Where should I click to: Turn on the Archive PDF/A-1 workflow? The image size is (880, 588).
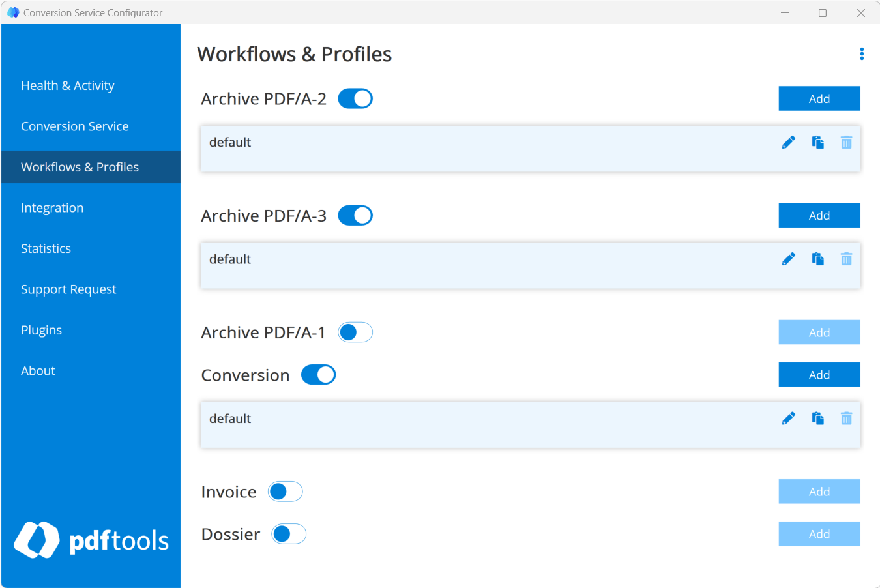tap(355, 332)
